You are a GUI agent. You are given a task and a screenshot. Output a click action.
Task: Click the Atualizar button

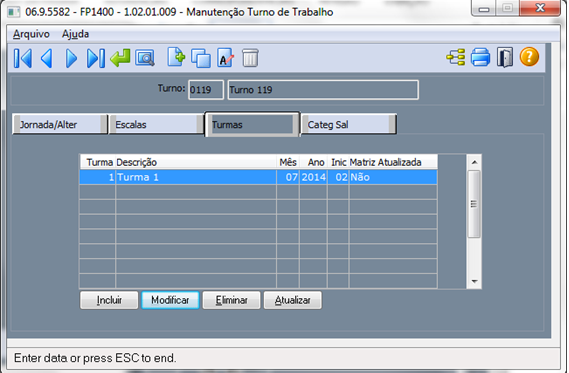click(x=292, y=300)
